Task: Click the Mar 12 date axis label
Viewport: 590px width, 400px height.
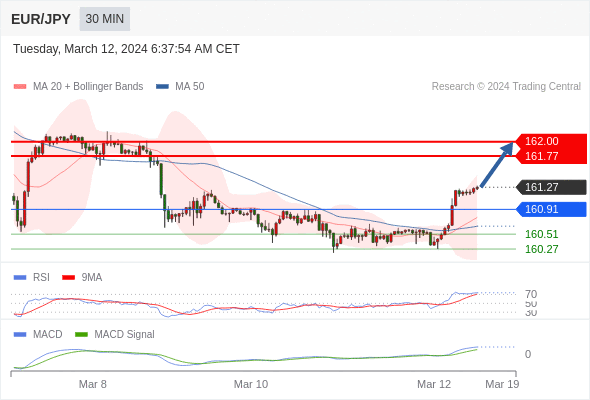Action: [x=434, y=384]
